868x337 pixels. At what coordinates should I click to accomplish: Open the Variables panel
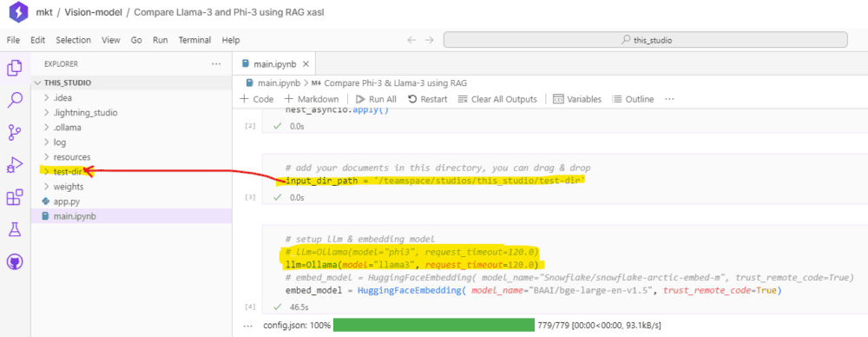[577, 99]
